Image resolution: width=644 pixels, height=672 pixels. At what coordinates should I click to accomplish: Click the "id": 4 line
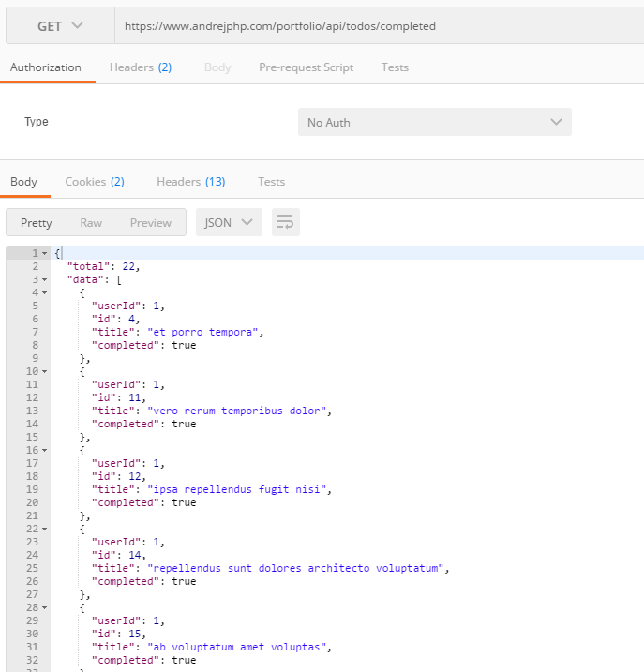point(115,319)
